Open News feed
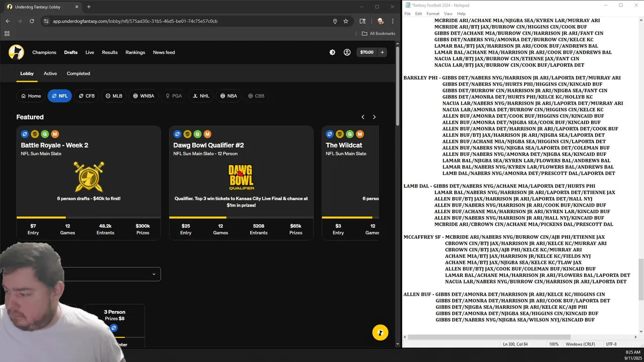The image size is (644, 362). click(x=164, y=52)
